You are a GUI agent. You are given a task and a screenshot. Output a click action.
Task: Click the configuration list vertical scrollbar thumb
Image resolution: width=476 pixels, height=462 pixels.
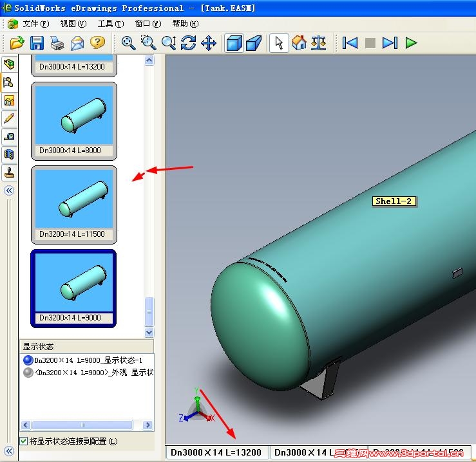(149, 311)
